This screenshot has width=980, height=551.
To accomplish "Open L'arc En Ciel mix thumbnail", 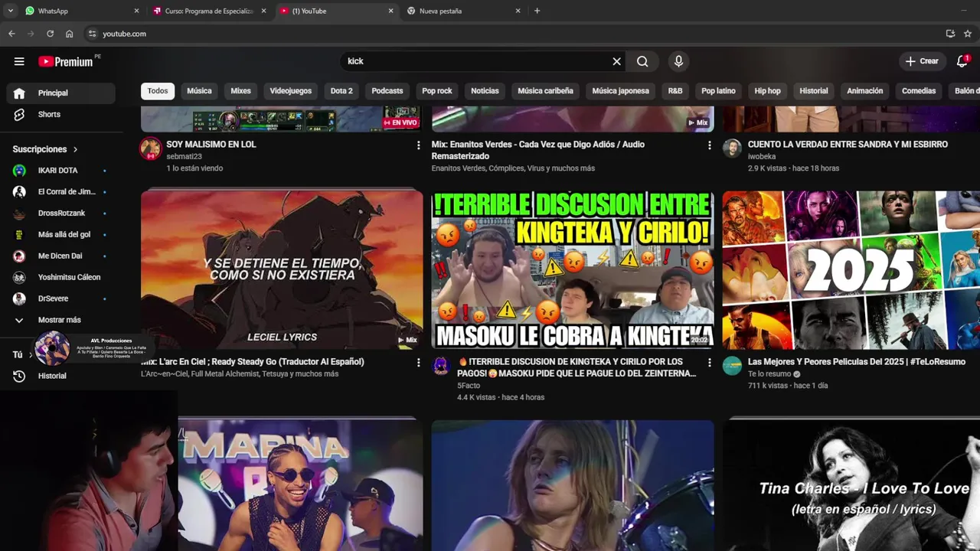I will [282, 270].
